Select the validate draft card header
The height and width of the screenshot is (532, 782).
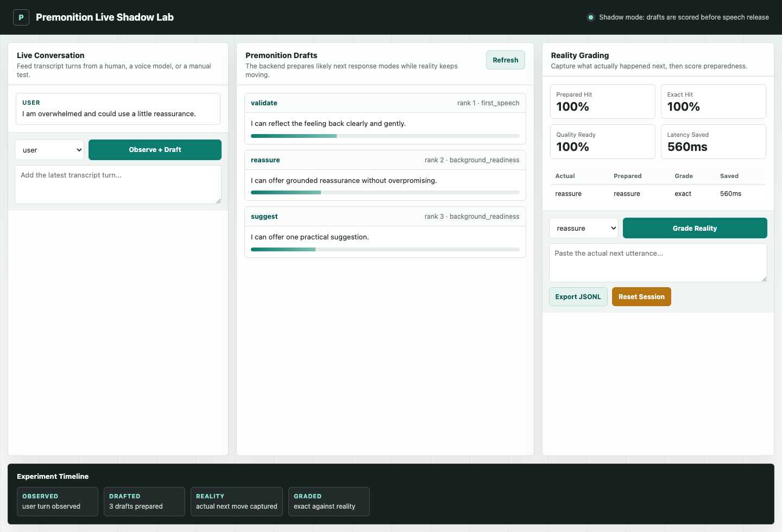tap(385, 103)
